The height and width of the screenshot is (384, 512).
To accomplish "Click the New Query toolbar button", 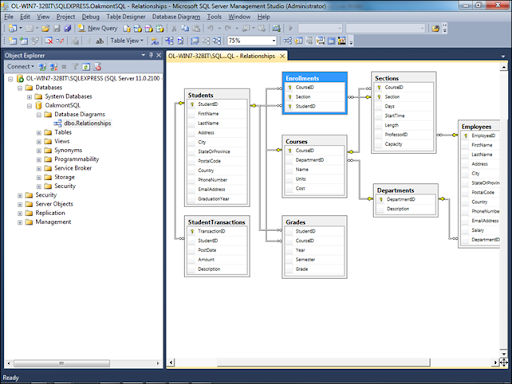I will [97, 28].
